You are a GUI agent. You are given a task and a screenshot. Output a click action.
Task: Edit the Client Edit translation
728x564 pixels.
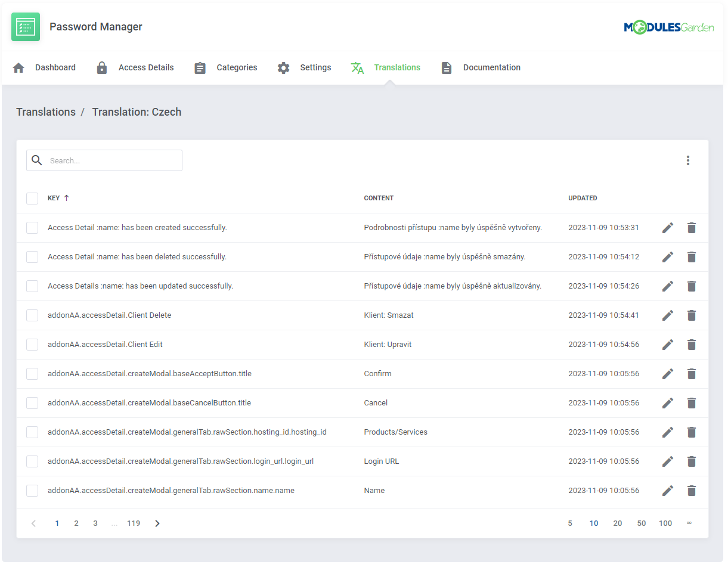tap(668, 345)
